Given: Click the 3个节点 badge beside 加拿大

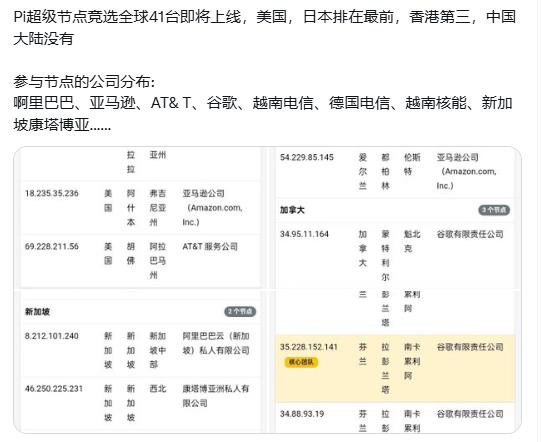Looking at the screenshot, I should [x=494, y=210].
